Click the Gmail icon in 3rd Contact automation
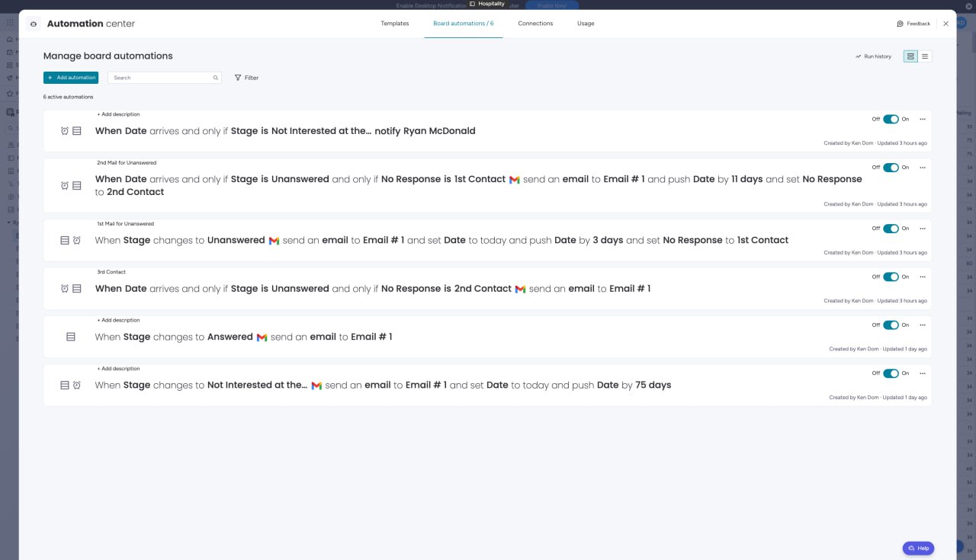 point(520,289)
